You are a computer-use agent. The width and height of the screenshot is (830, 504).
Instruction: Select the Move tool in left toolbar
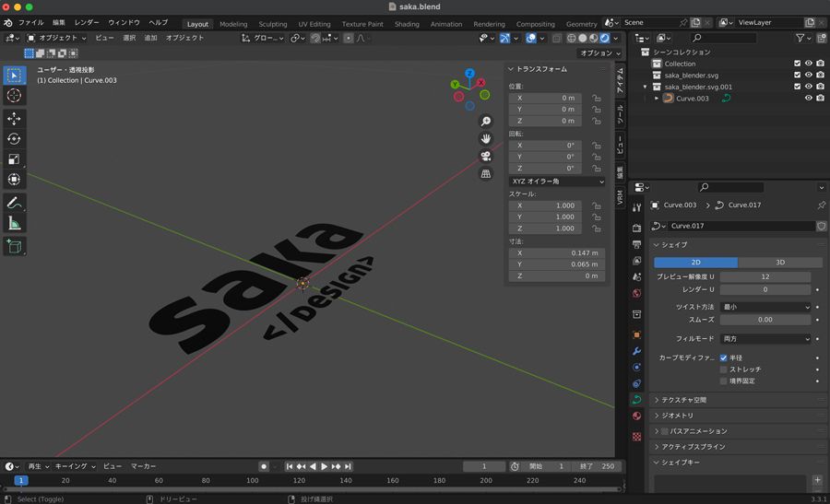coord(14,119)
